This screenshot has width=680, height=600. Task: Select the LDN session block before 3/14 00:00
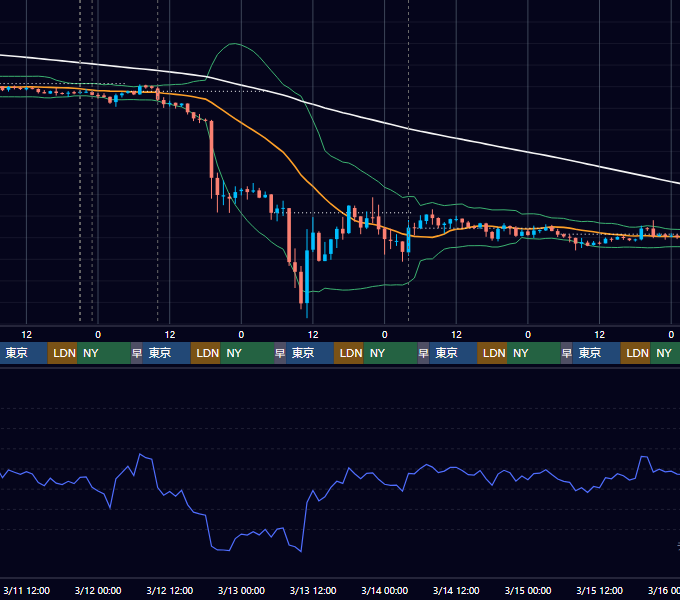(x=349, y=353)
